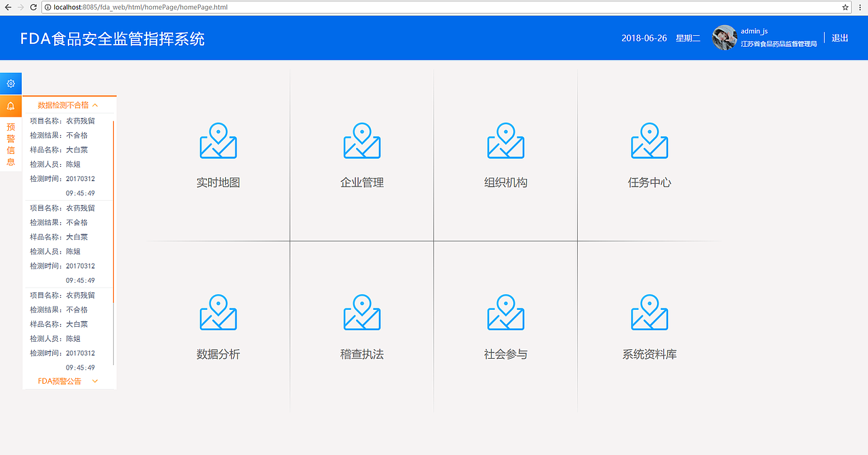Open the 实时地图 (real-time map) module
Viewport: 868px width, 455px height.
click(217, 156)
